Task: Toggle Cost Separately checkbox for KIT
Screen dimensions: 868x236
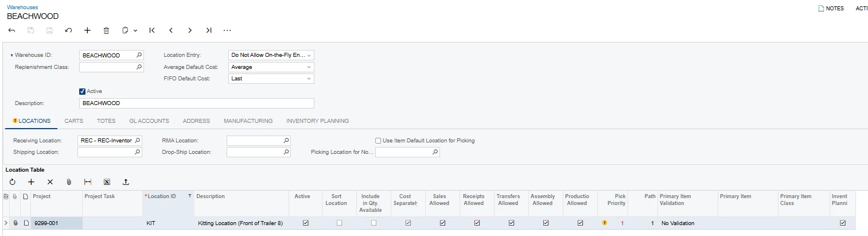Action: click(x=408, y=223)
